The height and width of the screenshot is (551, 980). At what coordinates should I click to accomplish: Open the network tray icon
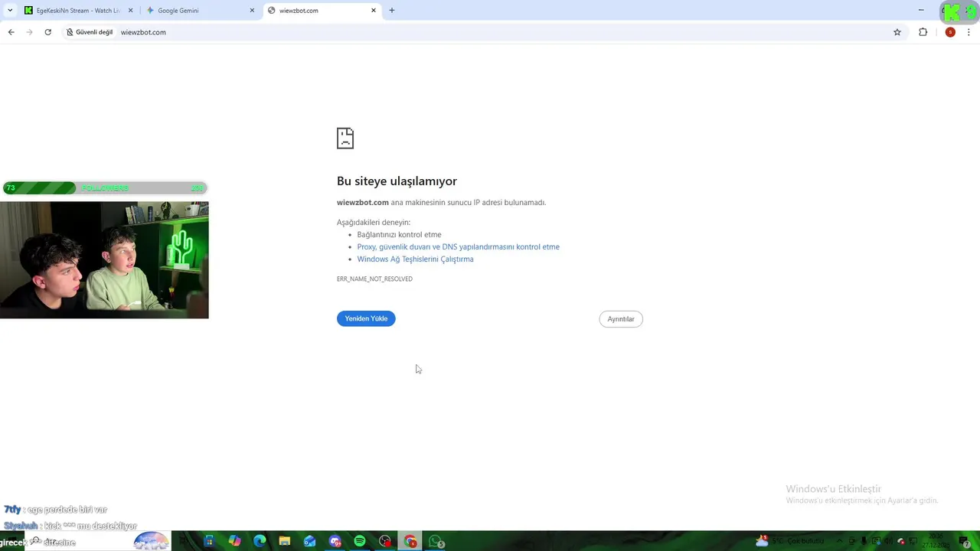[913, 541]
